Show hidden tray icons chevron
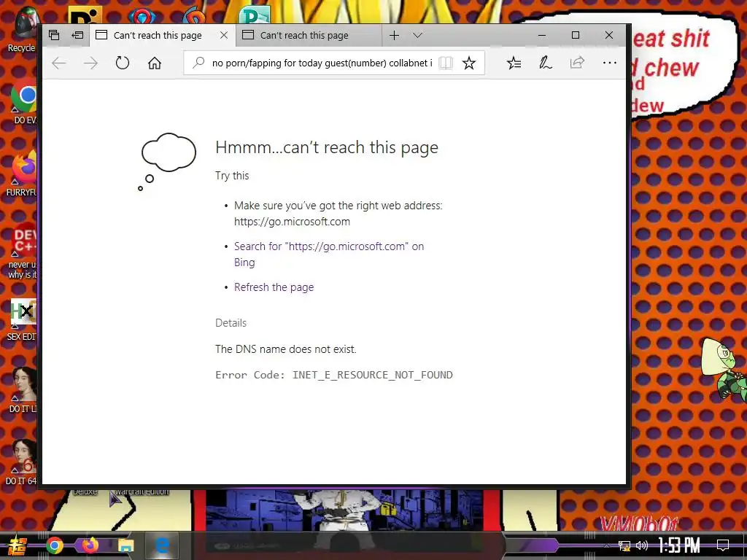This screenshot has width=747, height=560. click(606, 545)
